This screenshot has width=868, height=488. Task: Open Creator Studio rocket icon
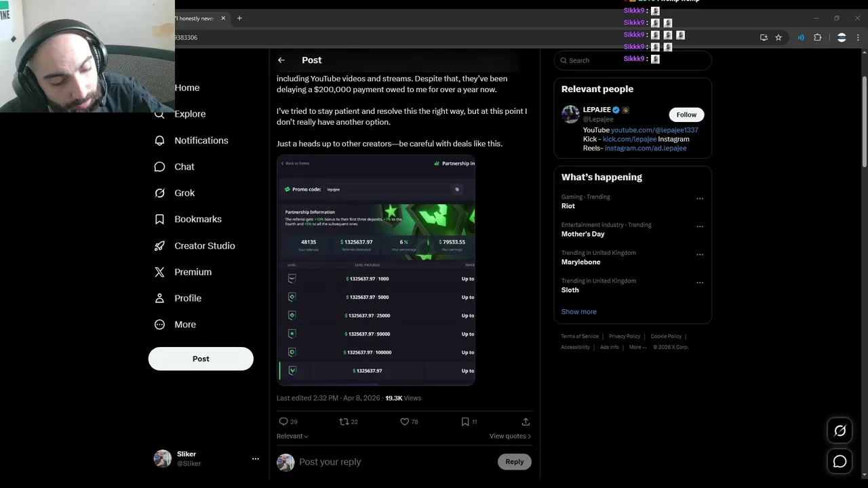point(159,246)
